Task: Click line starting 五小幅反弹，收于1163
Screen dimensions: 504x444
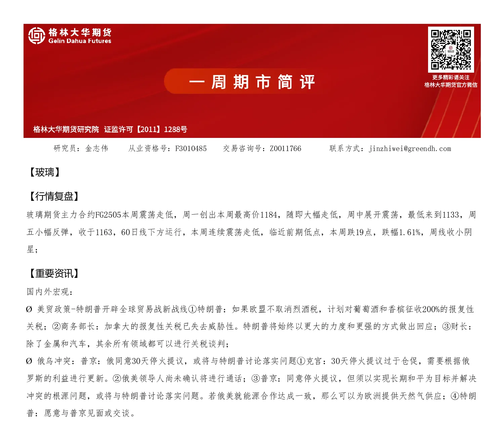Action: pos(249,232)
